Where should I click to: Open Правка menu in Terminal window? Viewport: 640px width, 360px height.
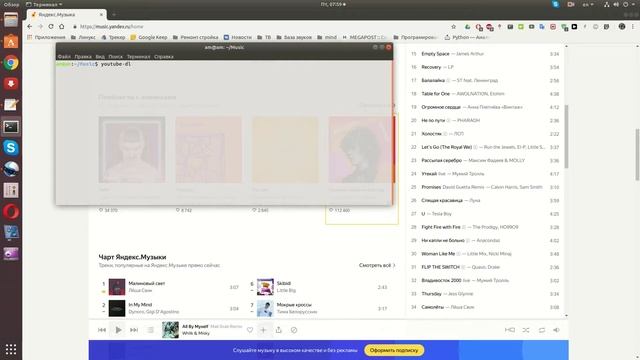(x=83, y=57)
